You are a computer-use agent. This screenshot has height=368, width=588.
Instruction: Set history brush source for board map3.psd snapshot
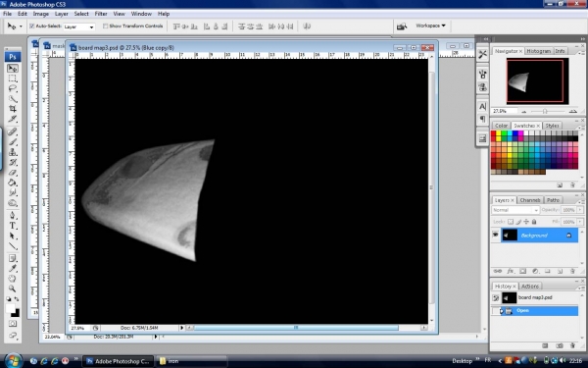496,297
